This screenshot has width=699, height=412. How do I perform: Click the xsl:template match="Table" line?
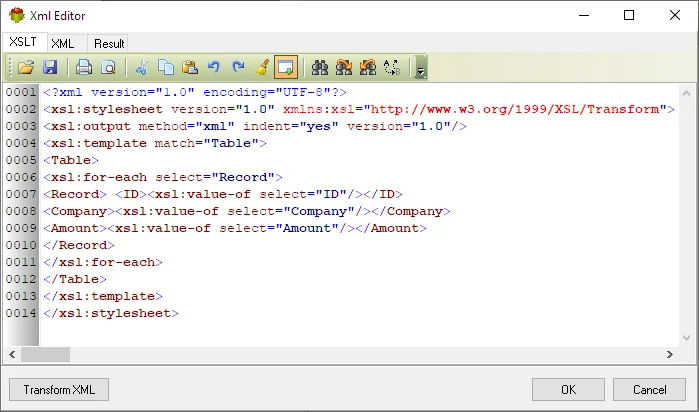[155, 143]
